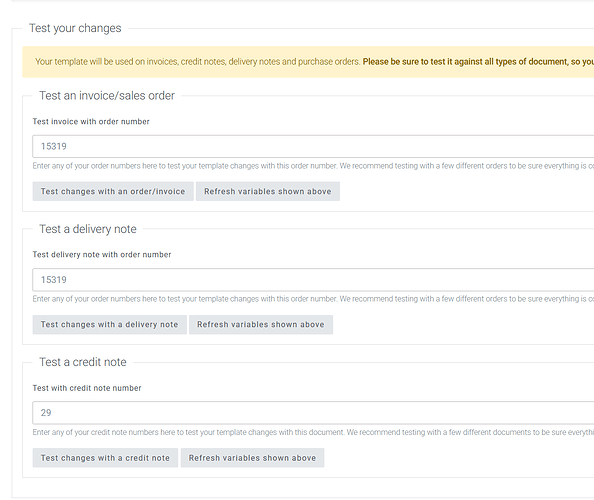Refresh variables in the credit note section
594x500 pixels.
pyautogui.click(x=252, y=458)
